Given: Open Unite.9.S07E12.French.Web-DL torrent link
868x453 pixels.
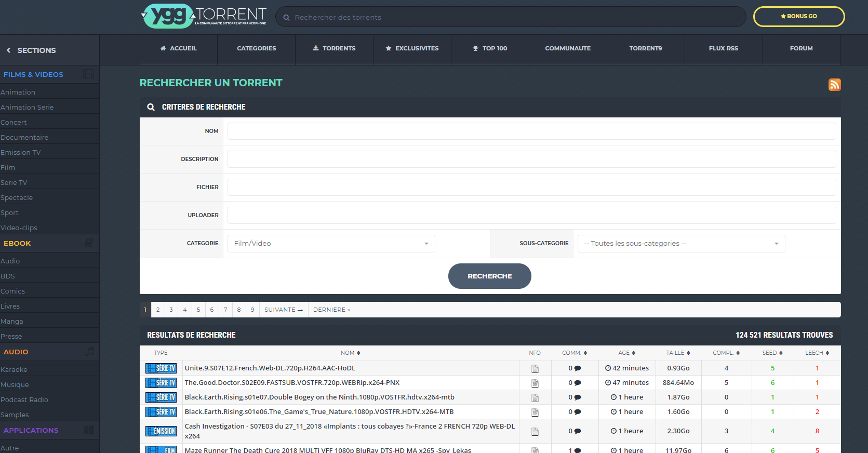Looking at the screenshot, I should point(270,368).
